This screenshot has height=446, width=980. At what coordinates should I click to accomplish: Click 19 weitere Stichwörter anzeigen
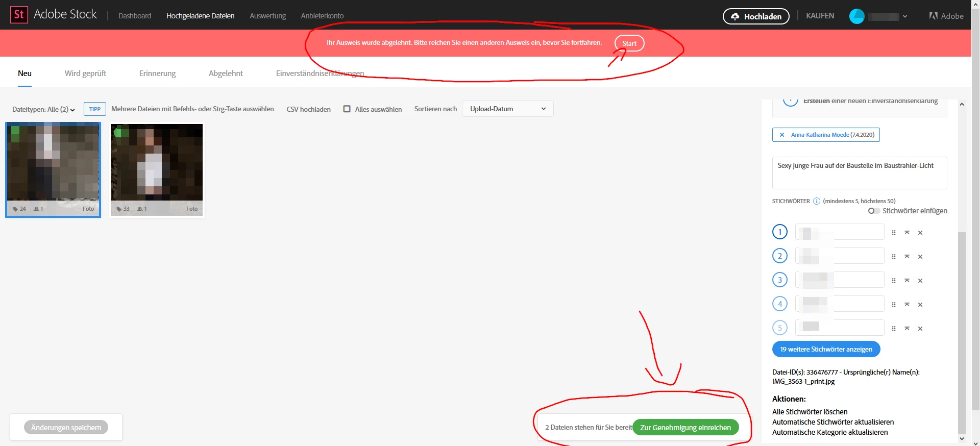coord(826,349)
